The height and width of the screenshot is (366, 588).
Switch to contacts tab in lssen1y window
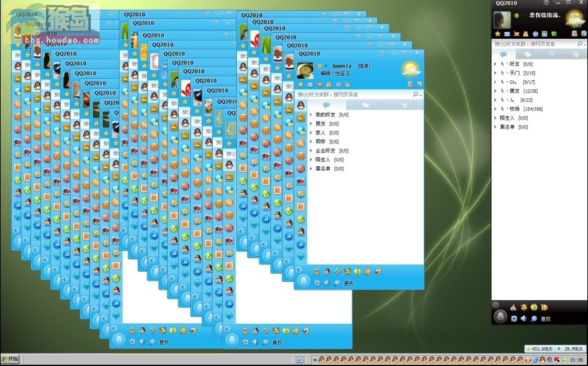point(327,105)
